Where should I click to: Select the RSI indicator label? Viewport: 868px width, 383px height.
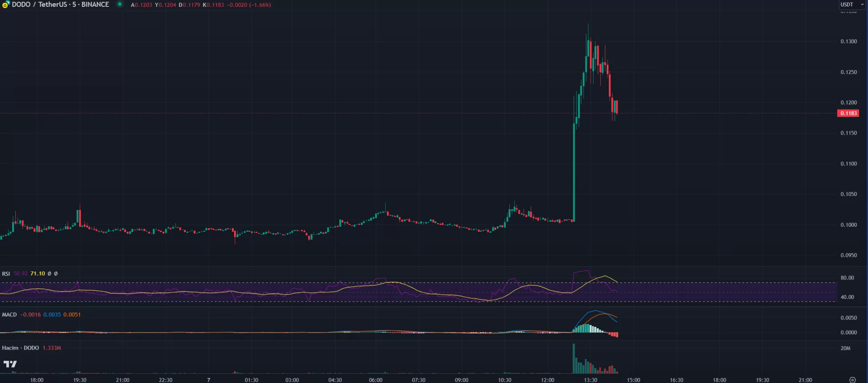6,274
